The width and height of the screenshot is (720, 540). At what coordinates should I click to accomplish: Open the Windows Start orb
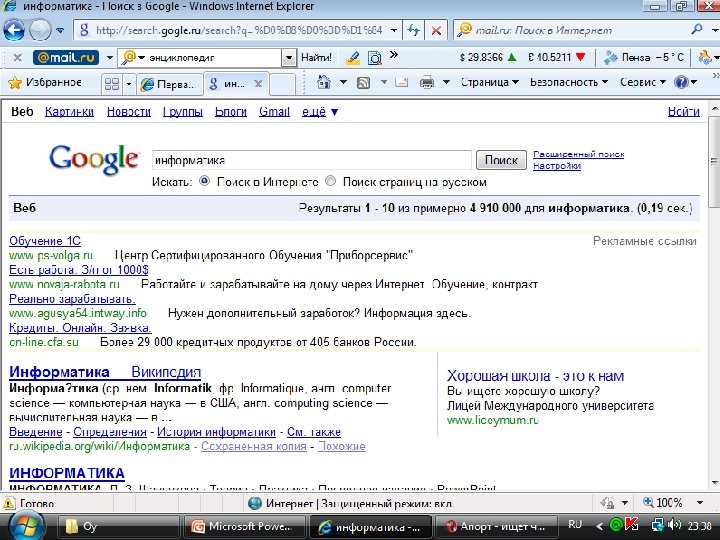(26, 526)
